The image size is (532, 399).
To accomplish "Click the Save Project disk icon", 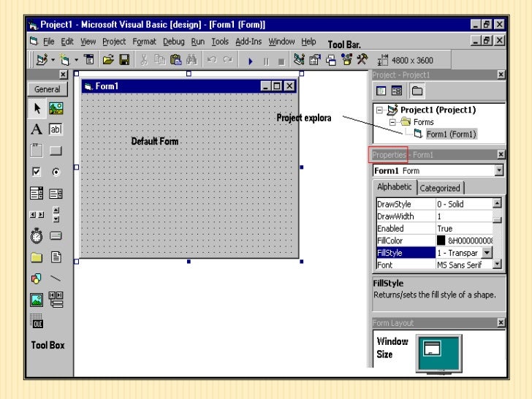I will (x=124, y=60).
